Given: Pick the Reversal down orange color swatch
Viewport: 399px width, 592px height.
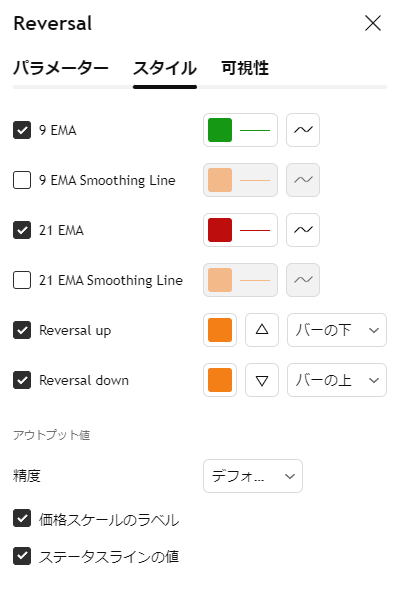Looking at the screenshot, I should click(220, 380).
